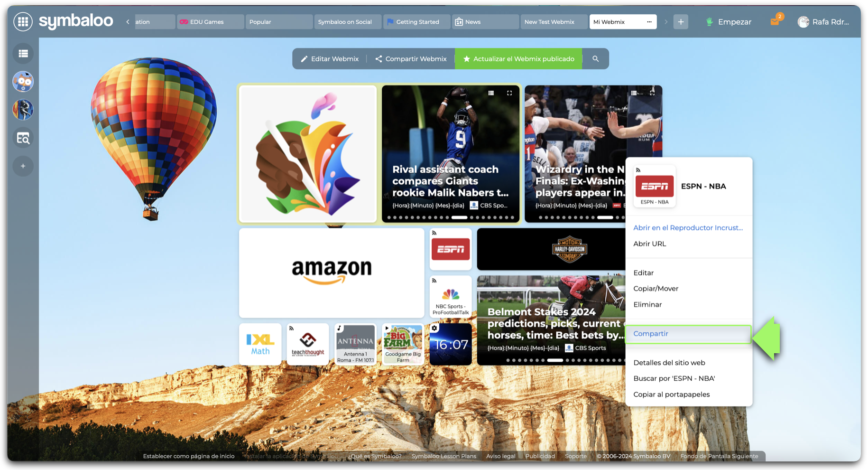
Task: Select Copiar/Mover menu entry
Action: 656,289
